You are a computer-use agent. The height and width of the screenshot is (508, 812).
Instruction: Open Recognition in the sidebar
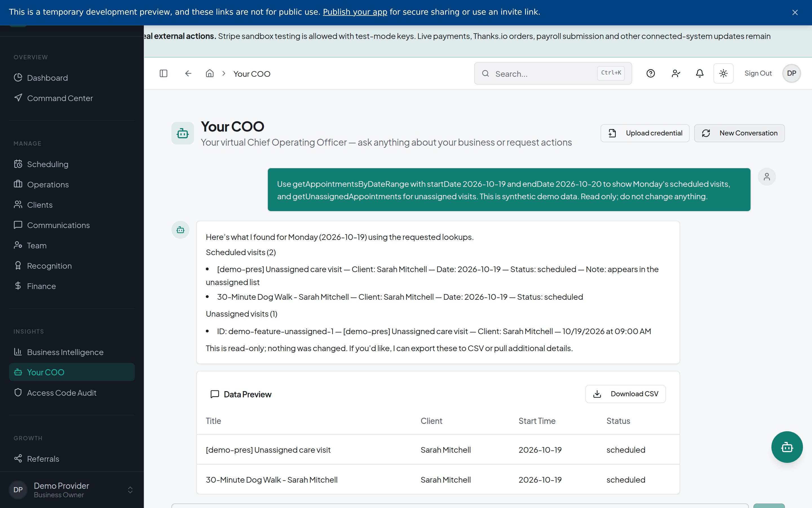[x=72, y=266]
